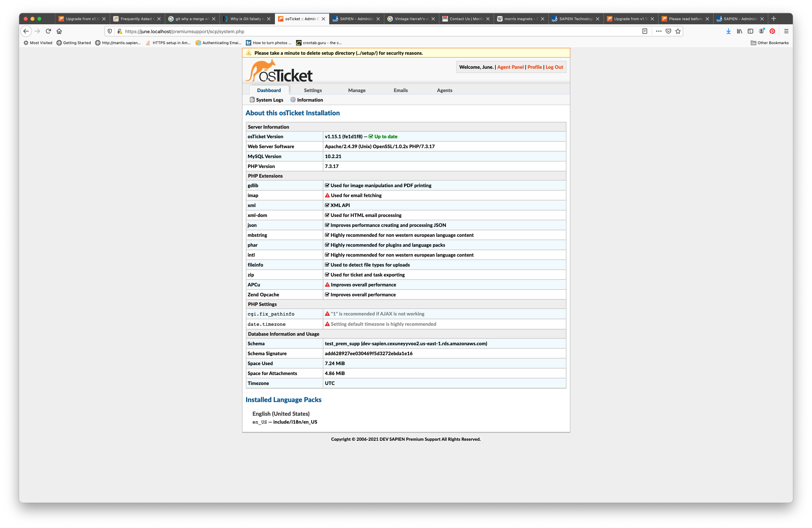Click English (United States) language pack
Viewport: 812px width, 528px height.
[281, 414]
